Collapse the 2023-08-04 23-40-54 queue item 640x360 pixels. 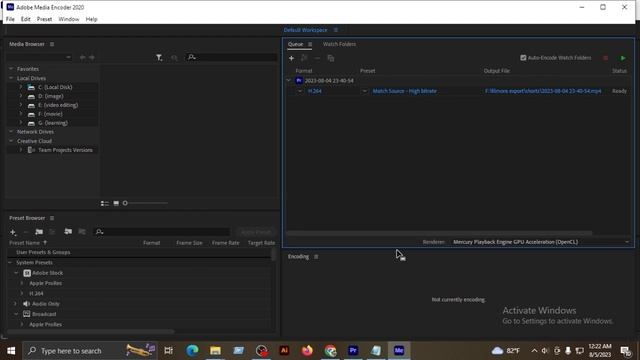(289, 80)
